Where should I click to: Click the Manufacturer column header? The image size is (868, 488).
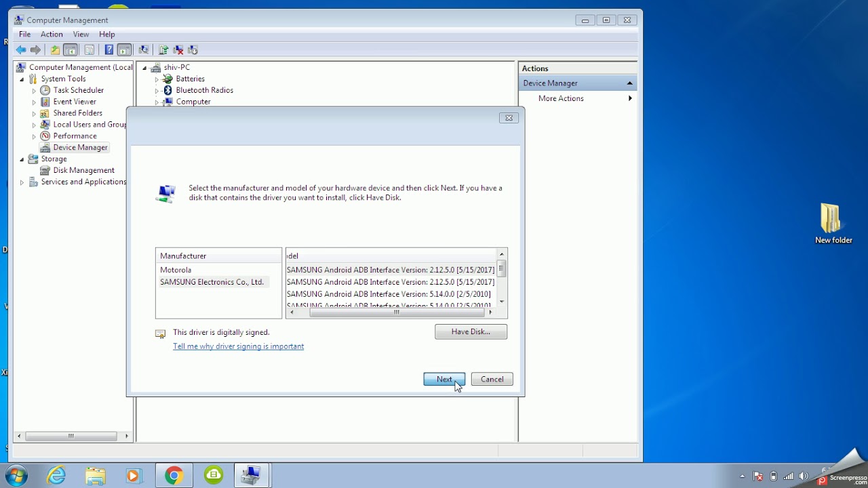218,256
